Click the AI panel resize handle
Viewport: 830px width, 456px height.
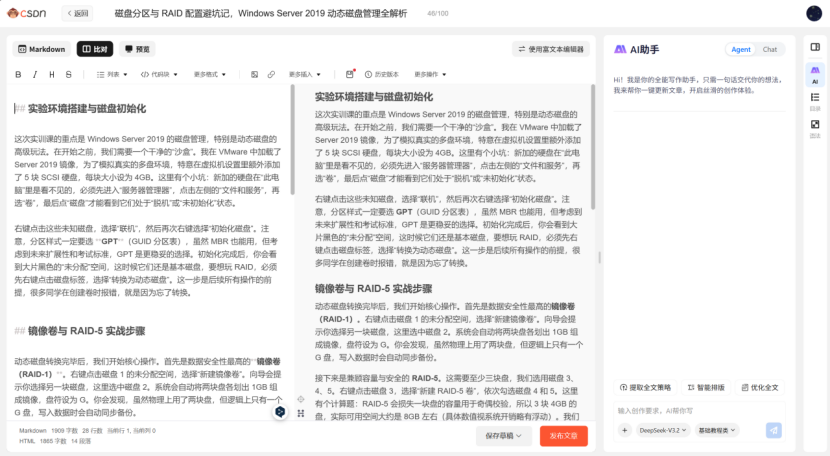tap(599, 257)
